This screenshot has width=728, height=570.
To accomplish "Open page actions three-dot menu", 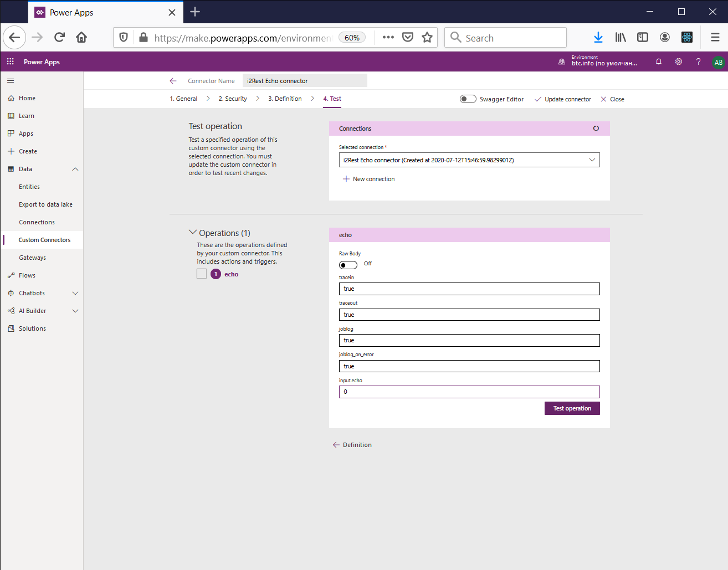I will [388, 38].
